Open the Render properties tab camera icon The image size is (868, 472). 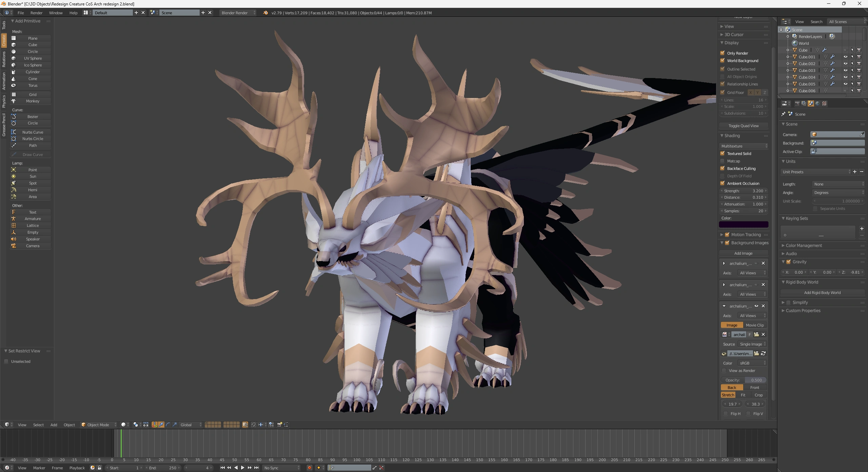click(797, 103)
